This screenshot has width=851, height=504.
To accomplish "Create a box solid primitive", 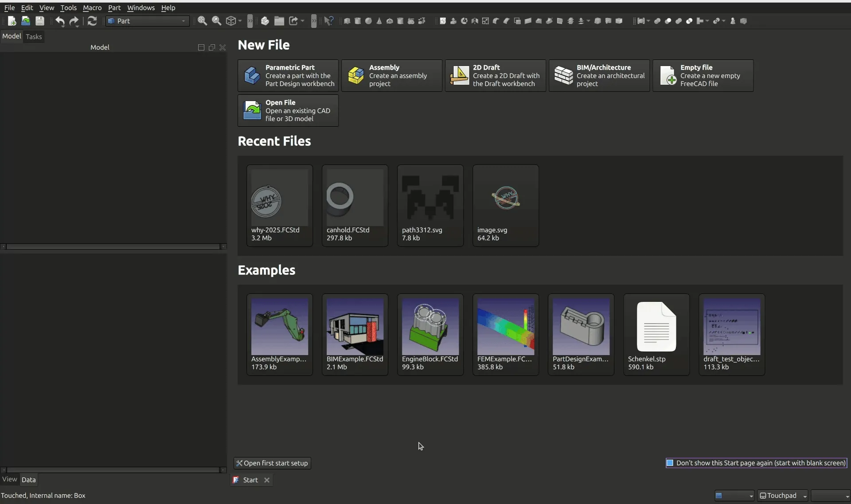I will click(347, 21).
